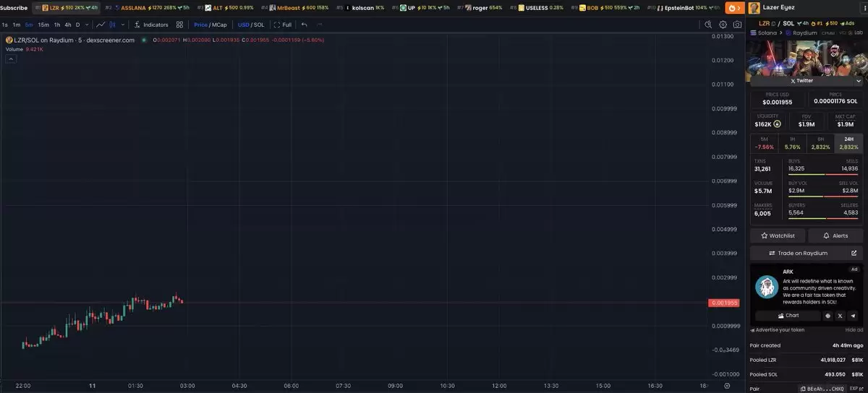Redo the chart action

pos(320,25)
